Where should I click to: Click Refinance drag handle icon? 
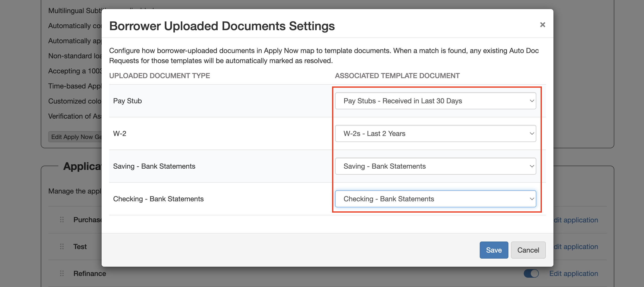[x=62, y=273]
